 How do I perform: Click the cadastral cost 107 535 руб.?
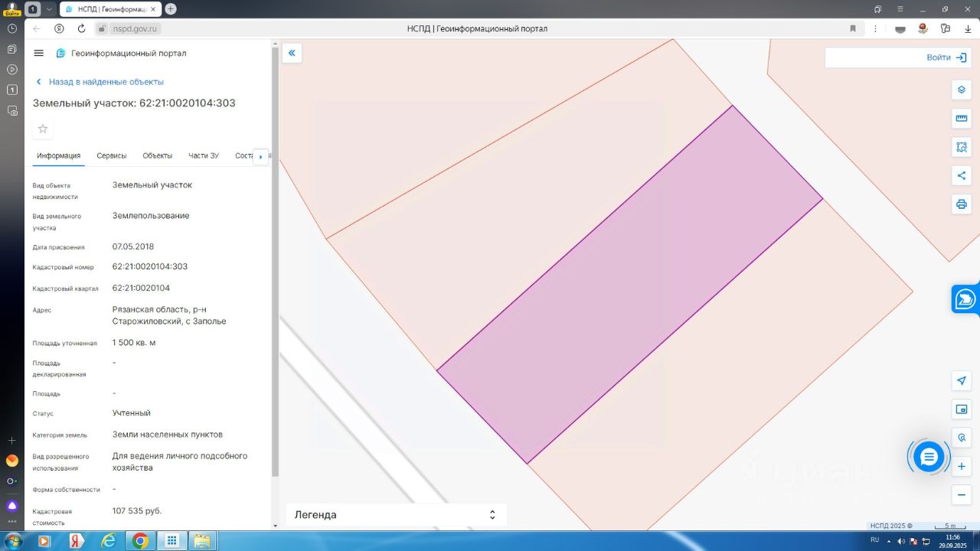pyautogui.click(x=137, y=511)
